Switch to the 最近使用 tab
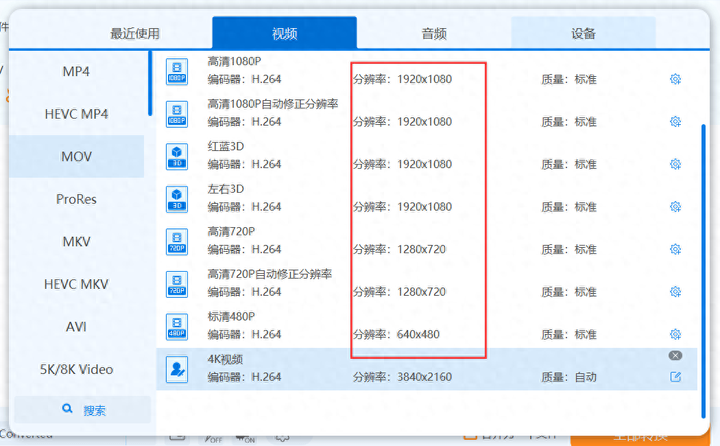Image resolution: width=720 pixels, height=446 pixels. pos(135,34)
